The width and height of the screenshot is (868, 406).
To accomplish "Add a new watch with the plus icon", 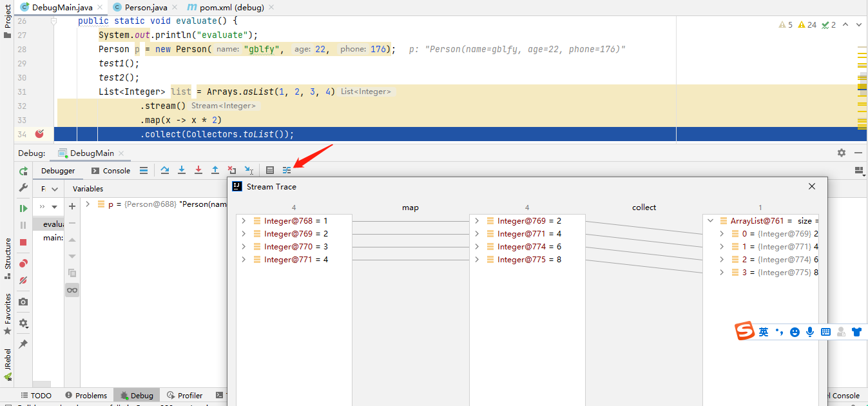I will pos(72,206).
